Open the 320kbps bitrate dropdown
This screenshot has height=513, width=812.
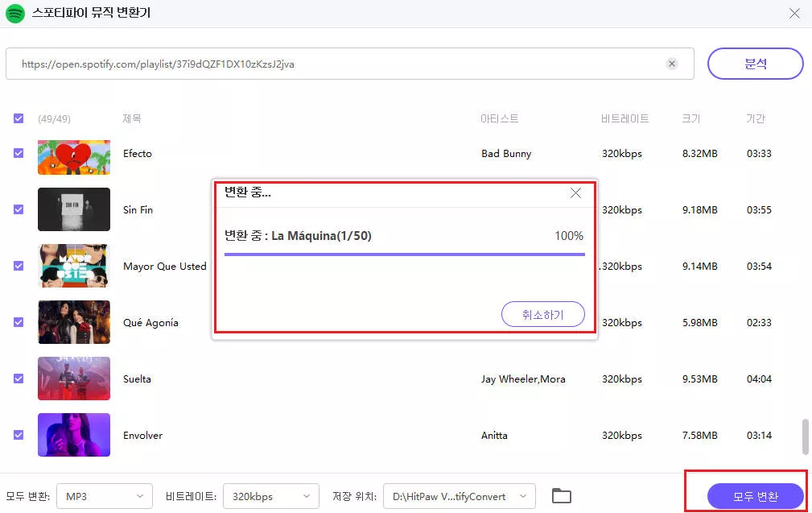coord(271,496)
